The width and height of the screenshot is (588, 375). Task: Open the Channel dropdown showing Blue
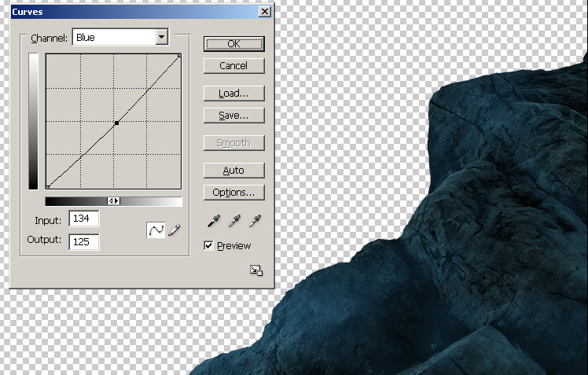(120, 37)
